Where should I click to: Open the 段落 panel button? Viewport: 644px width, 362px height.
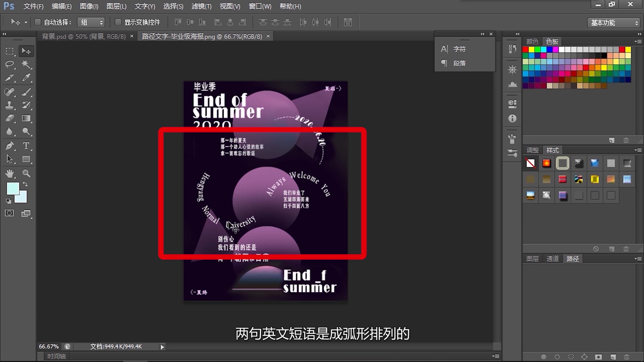point(459,63)
